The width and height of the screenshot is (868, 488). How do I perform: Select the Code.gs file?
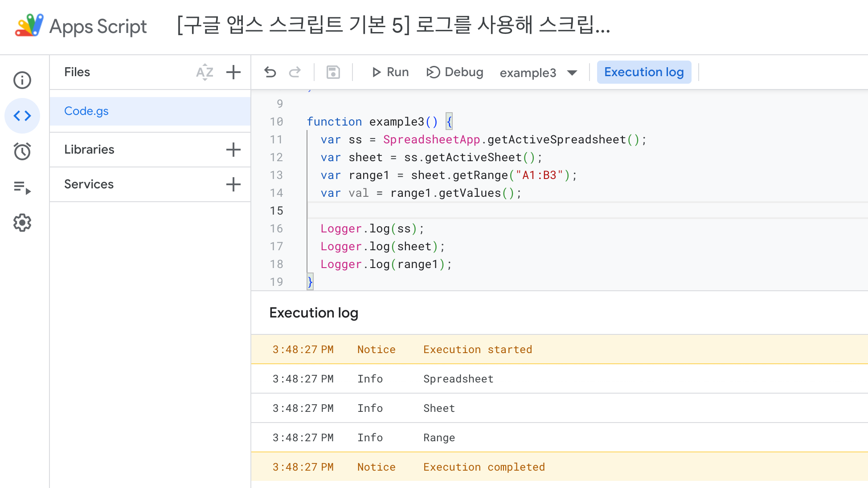coord(86,111)
